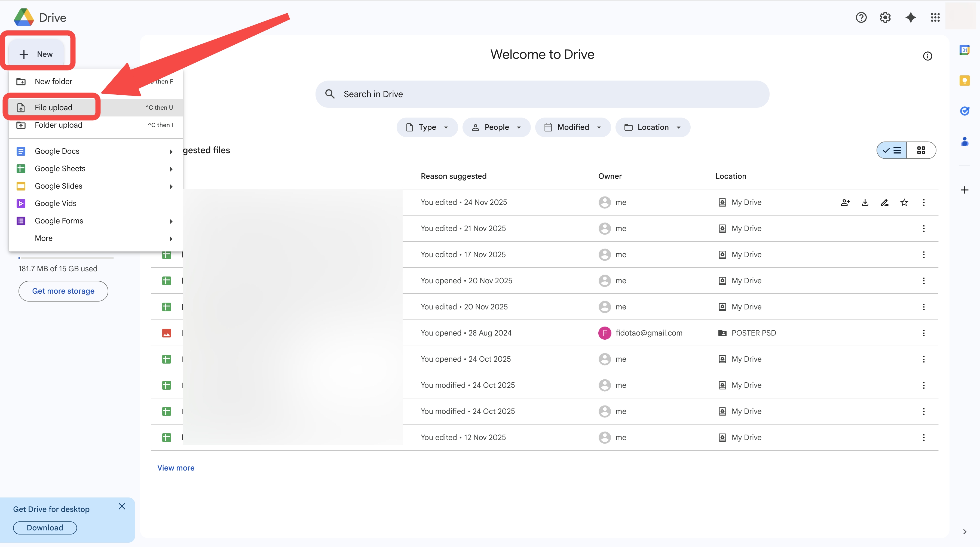
Task: Choose Google Vids in the New menu
Action: coord(56,204)
